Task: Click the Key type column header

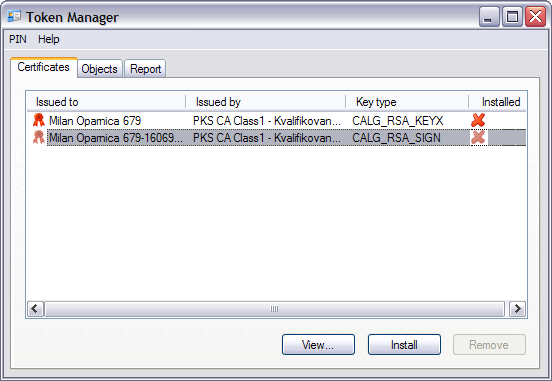Action: click(407, 102)
